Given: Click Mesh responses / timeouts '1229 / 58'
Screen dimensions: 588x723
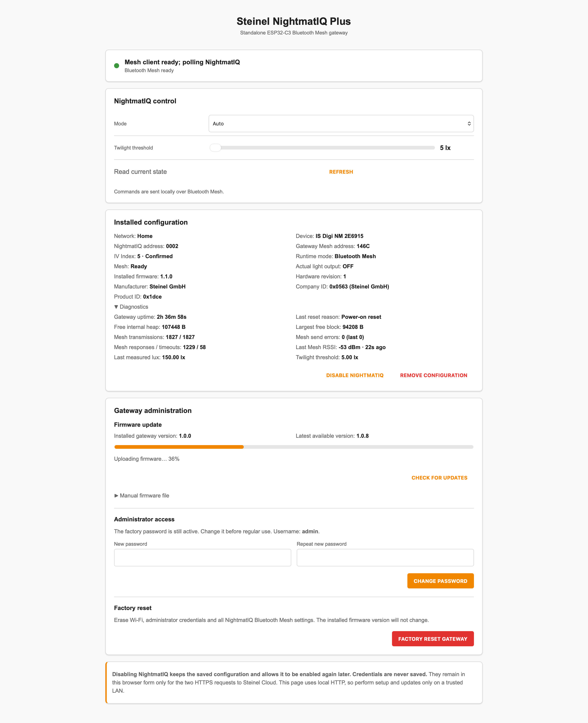Looking at the screenshot, I should click(x=194, y=347).
